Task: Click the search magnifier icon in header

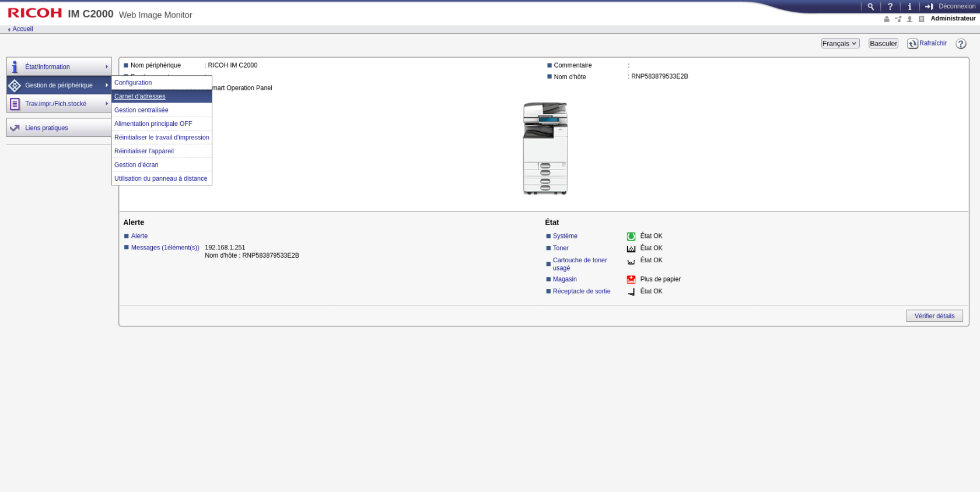Action: (x=870, y=7)
